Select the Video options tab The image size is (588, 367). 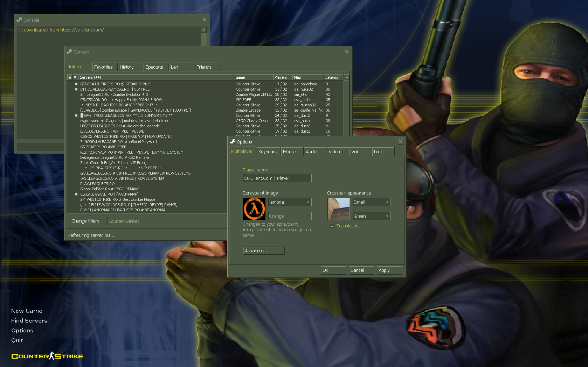point(334,152)
